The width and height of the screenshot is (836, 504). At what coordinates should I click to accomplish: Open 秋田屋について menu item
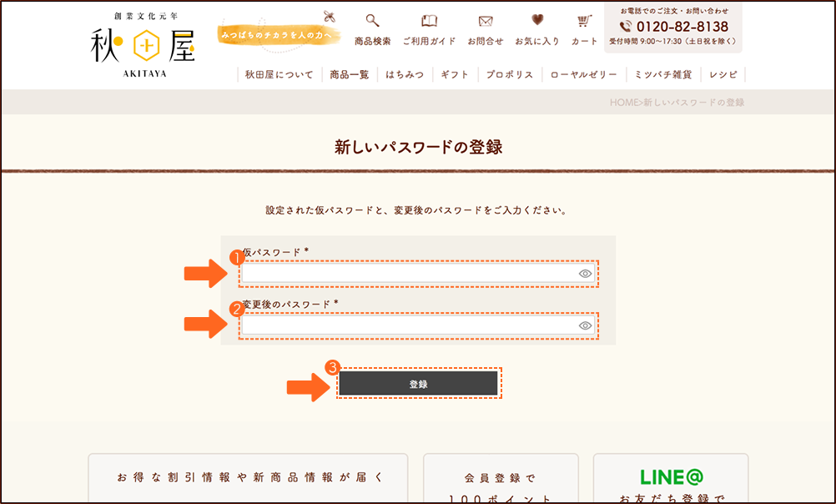point(279,74)
